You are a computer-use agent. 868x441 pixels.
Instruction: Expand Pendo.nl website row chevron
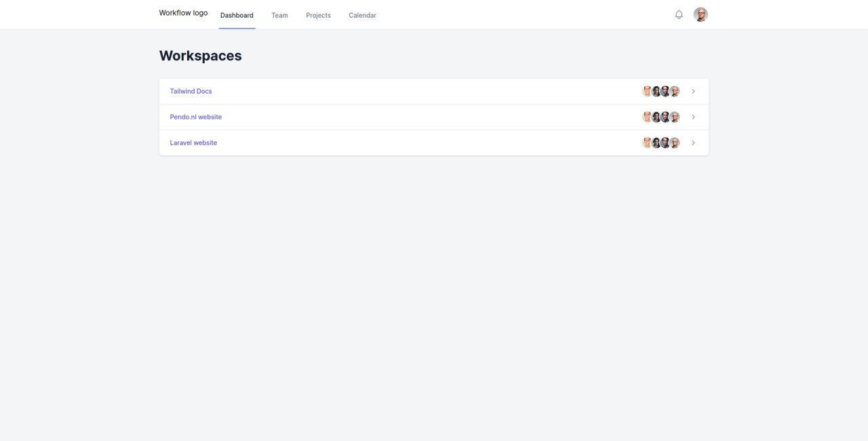click(693, 117)
